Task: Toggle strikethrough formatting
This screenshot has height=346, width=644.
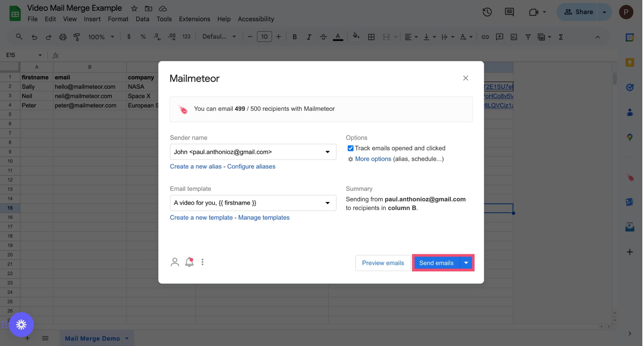Action: 323,37
